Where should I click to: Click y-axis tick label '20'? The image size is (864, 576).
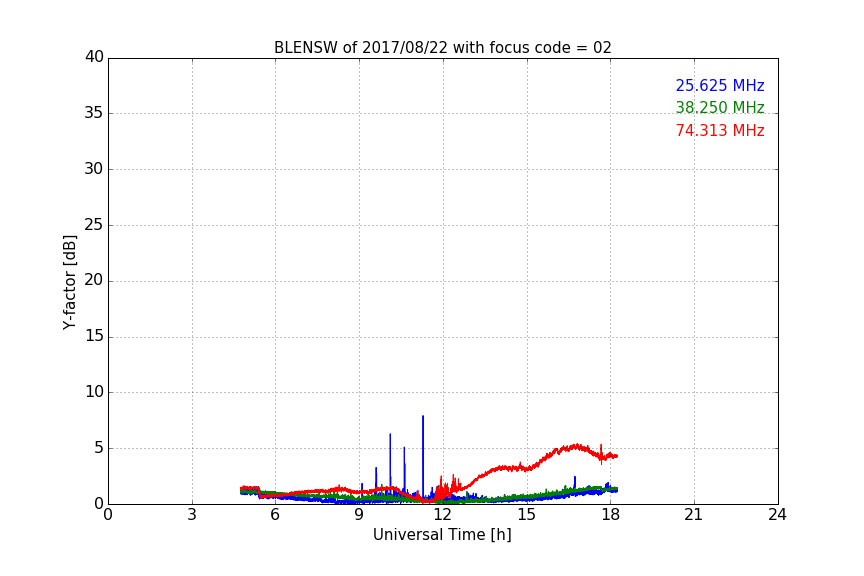[94, 281]
